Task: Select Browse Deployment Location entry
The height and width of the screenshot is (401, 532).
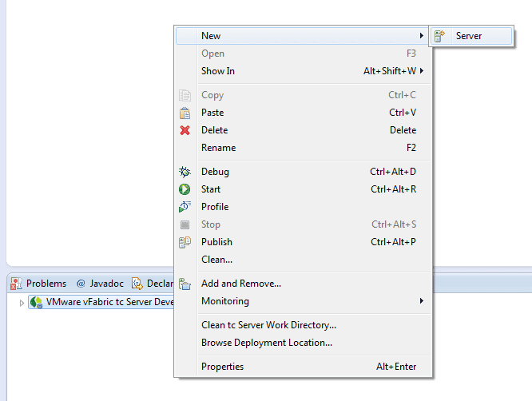Action: coord(266,343)
